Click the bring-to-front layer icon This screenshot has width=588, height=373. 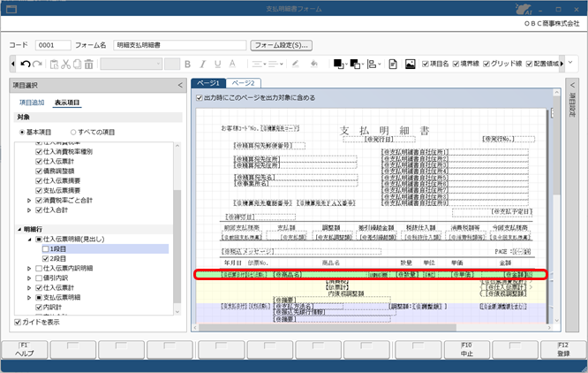340,65
